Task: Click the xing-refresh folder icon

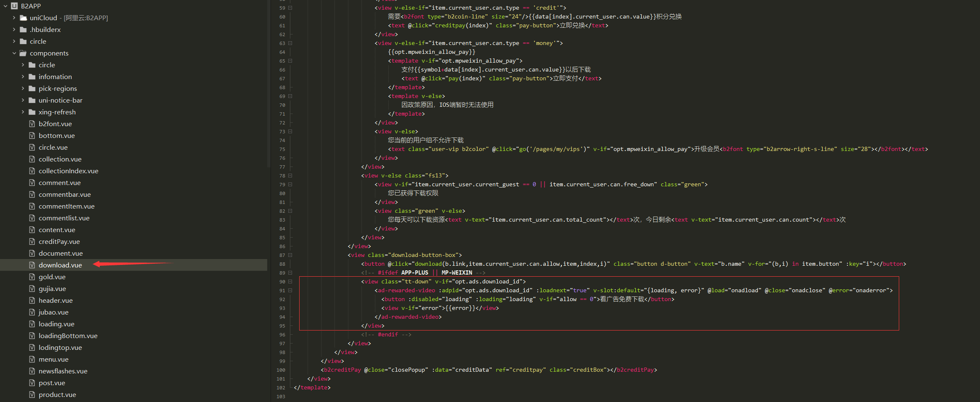Action: 32,112
